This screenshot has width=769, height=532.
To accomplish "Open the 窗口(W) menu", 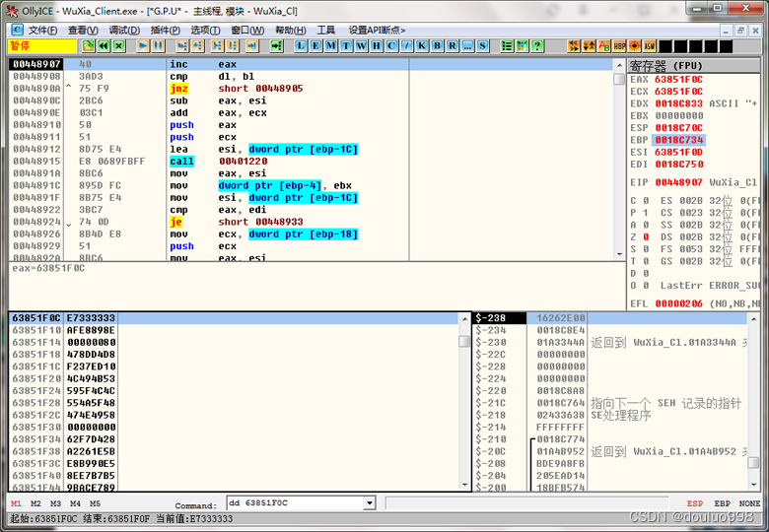I will pyautogui.click(x=247, y=31).
